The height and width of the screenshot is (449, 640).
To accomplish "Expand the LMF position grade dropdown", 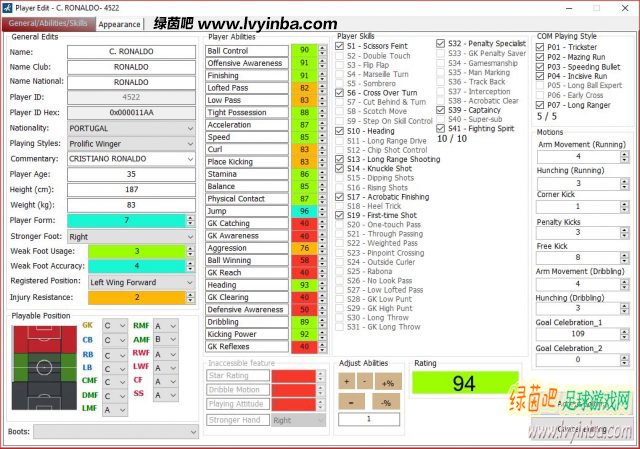I will tap(115, 409).
